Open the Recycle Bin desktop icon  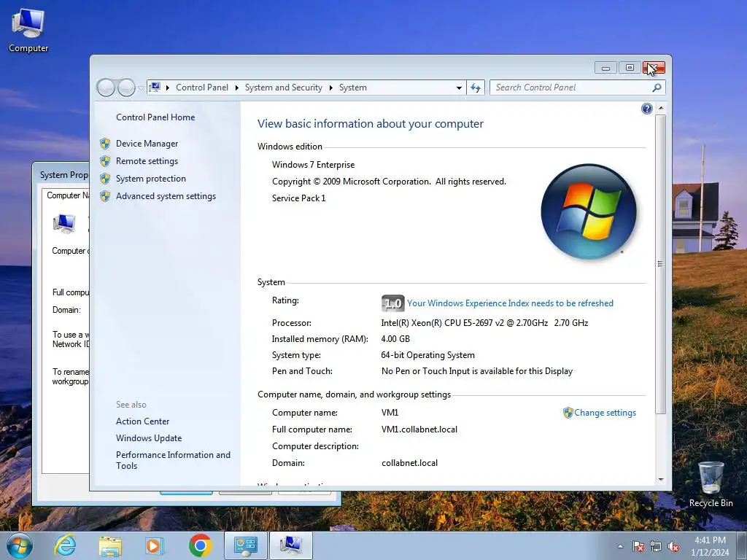711,484
